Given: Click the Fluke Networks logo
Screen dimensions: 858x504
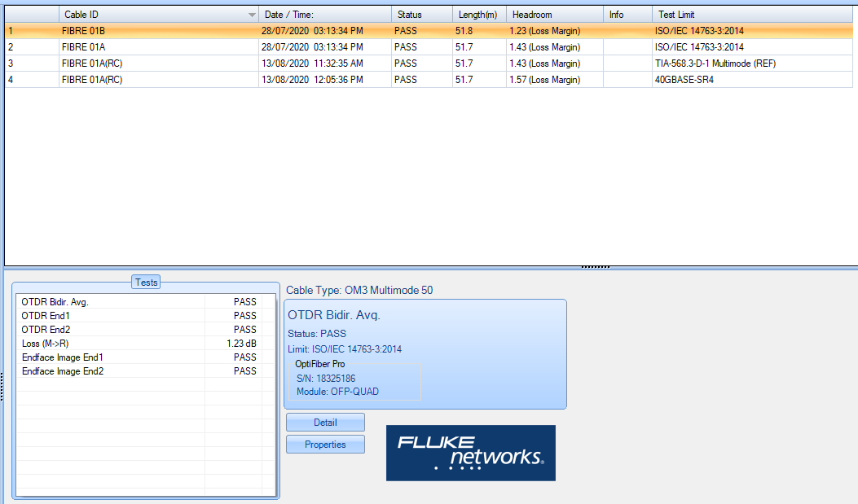Looking at the screenshot, I should click(x=470, y=453).
